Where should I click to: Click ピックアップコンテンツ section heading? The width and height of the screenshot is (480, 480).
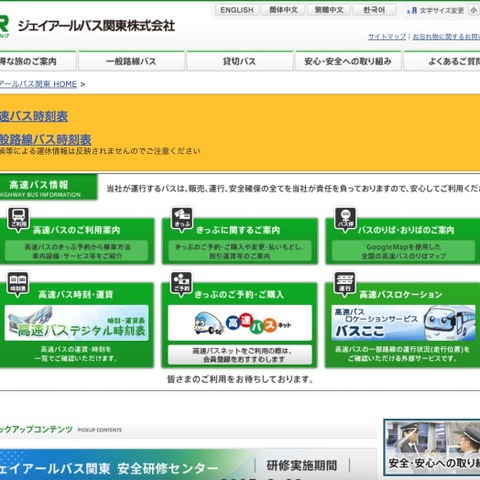36,429
